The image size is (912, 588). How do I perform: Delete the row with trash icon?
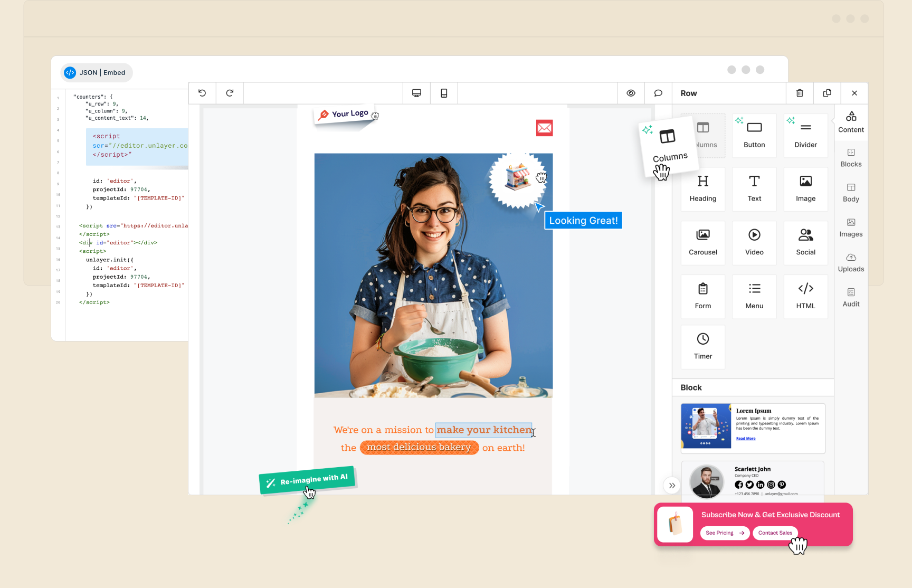pos(800,93)
